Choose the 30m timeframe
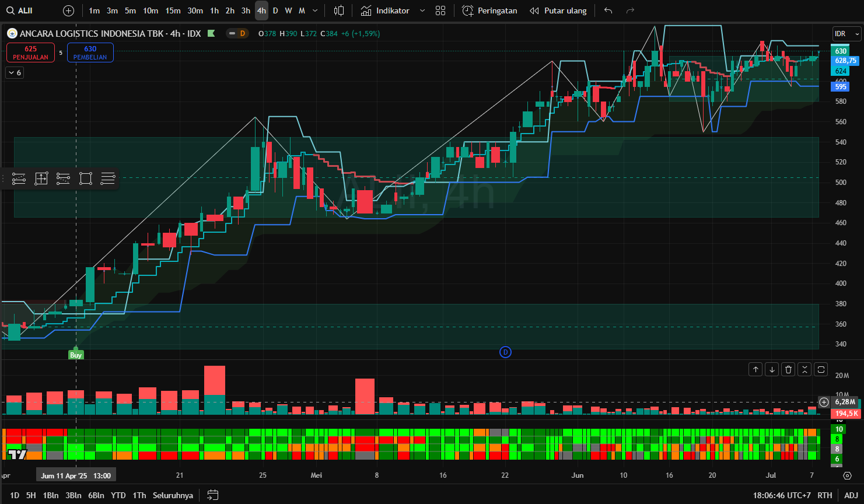Screen dimensions: 864x504 (x=195, y=10)
